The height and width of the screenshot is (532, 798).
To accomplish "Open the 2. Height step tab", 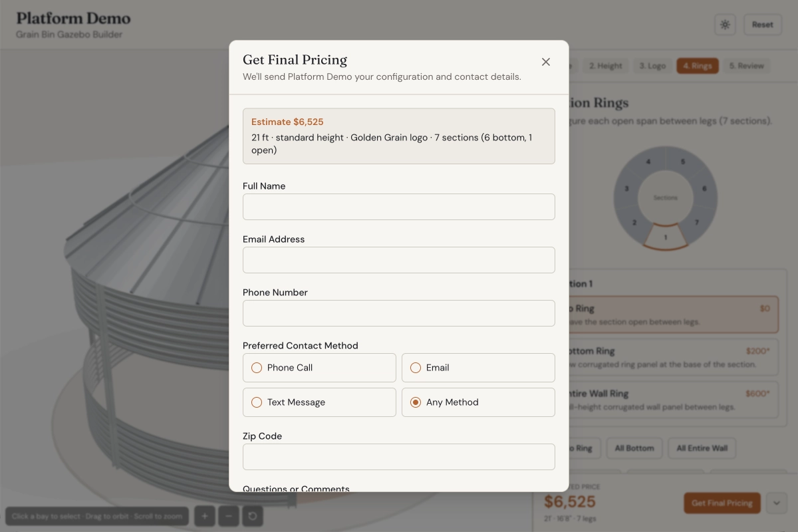I will [605, 66].
